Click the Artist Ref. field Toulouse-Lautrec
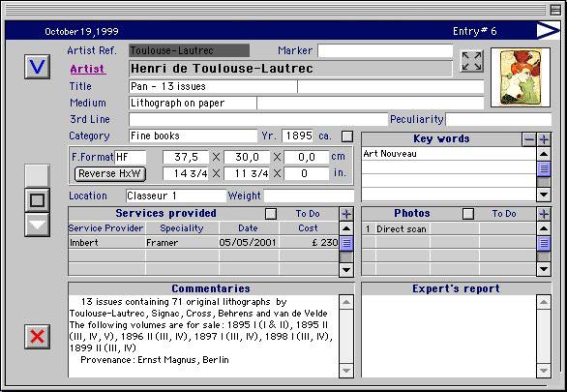The image size is (567, 392). (189, 50)
